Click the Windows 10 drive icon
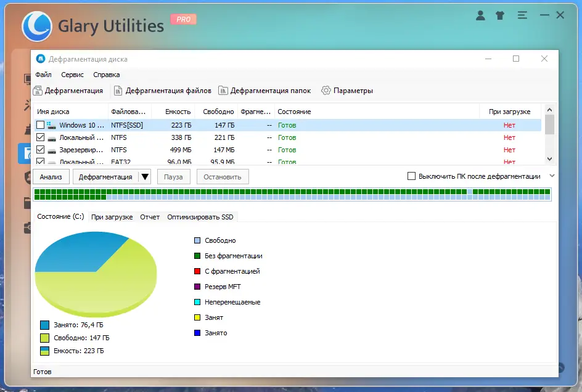 click(x=52, y=125)
